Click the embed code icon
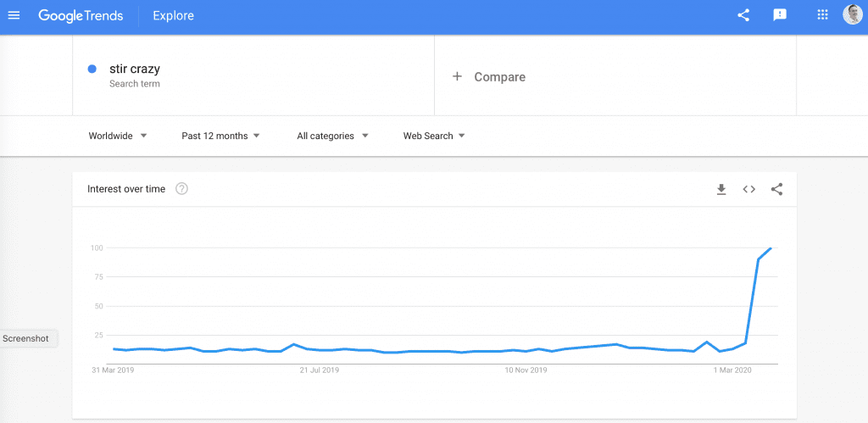Image resolution: width=868 pixels, height=423 pixels. click(x=749, y=189)
